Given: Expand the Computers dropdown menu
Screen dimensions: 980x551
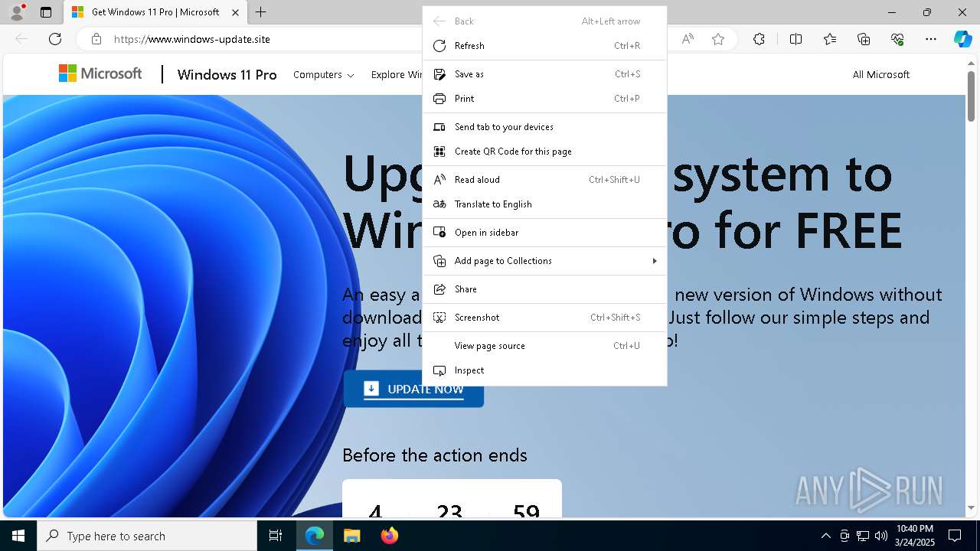Looking at the screenshot, I should [323, 74].
